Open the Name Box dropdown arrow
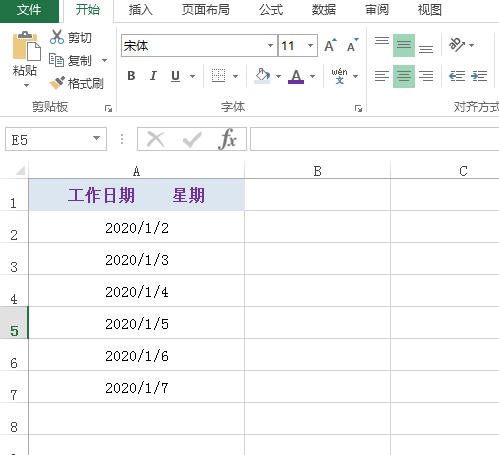Viewport: 499px width, 455px height. pos(96,138)
